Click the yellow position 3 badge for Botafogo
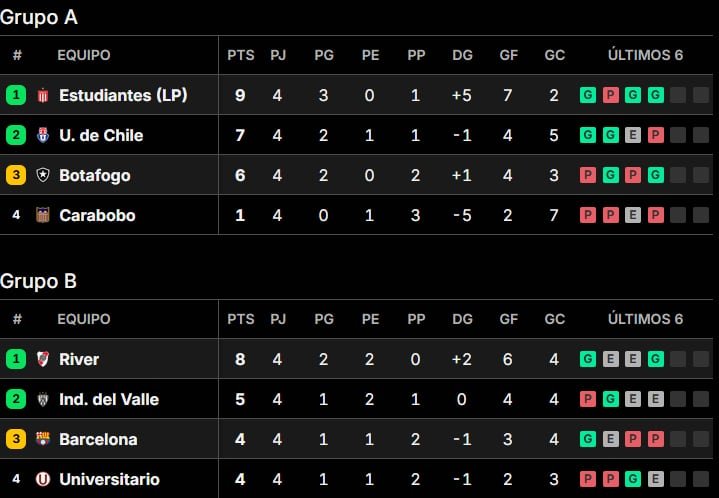Viewport: 719px width, 498px height. coord(16,175)
